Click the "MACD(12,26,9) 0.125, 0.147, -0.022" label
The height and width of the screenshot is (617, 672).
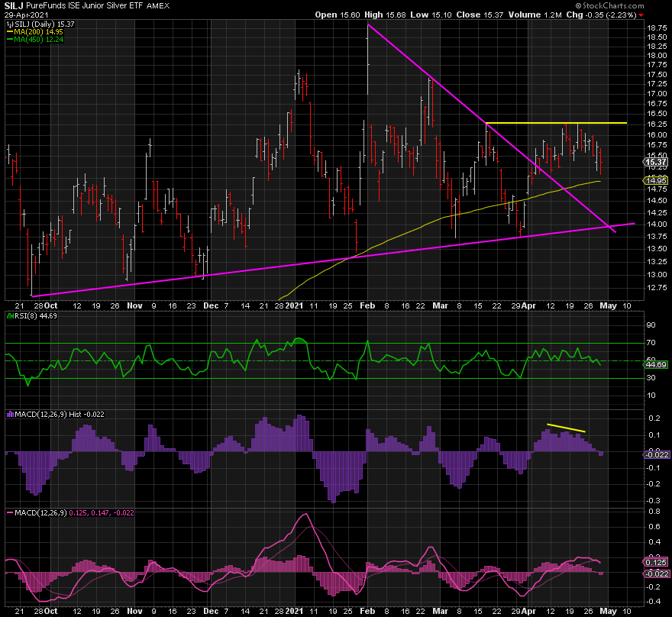[74, 513]
